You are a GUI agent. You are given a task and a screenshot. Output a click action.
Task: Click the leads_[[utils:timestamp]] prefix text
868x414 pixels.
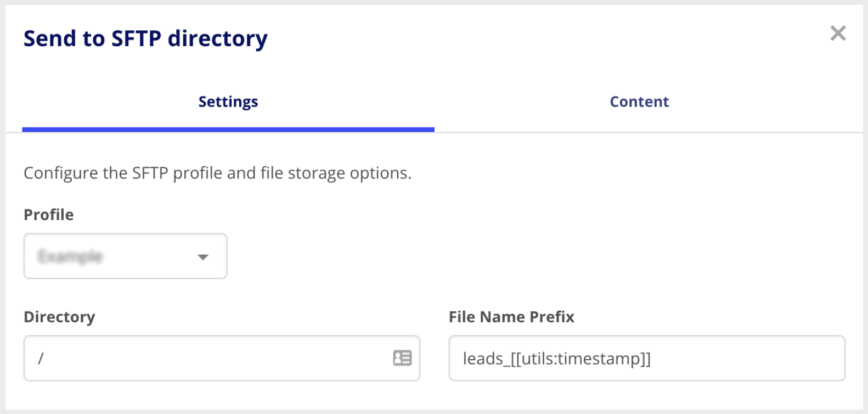tap(557, 359)
